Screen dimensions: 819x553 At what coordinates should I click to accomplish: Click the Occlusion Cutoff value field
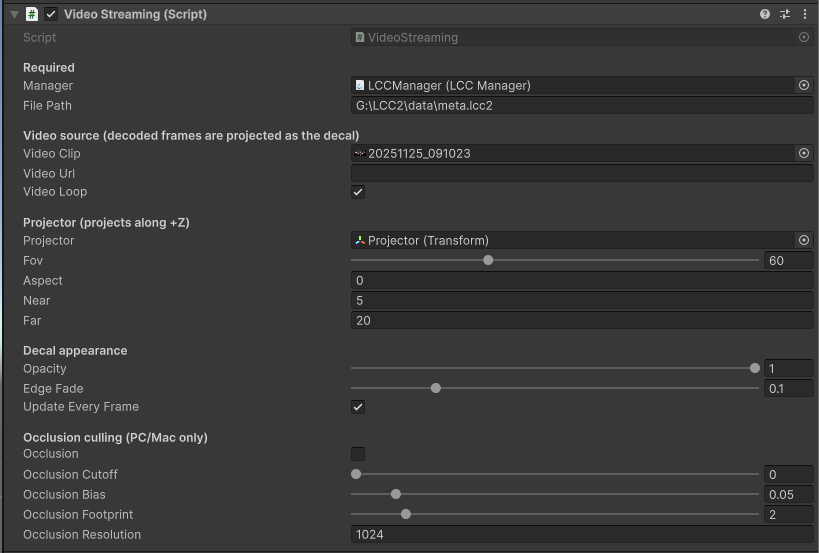point(788,474)
